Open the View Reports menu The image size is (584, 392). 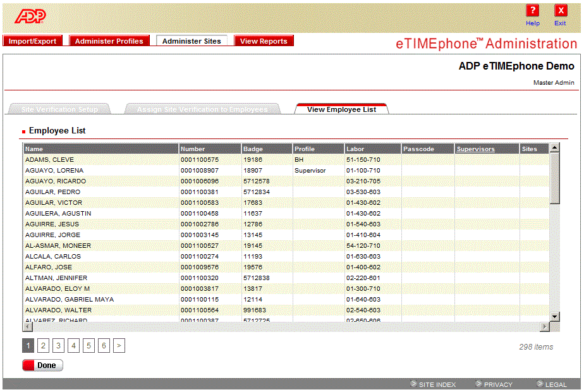coord(264,41)
